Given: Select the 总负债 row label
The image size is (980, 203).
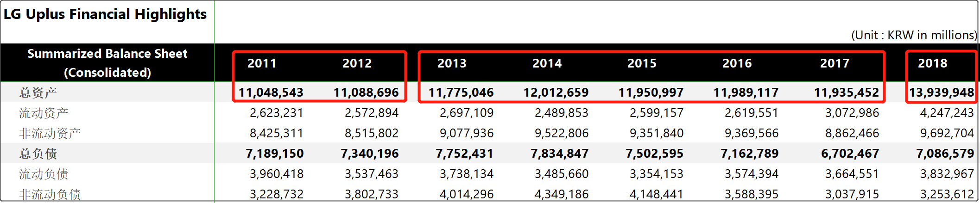Looking at the screenshot, I should click(38, 154).
